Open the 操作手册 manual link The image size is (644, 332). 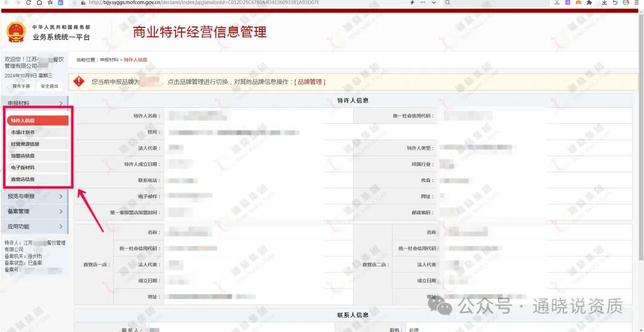[21, 86]
